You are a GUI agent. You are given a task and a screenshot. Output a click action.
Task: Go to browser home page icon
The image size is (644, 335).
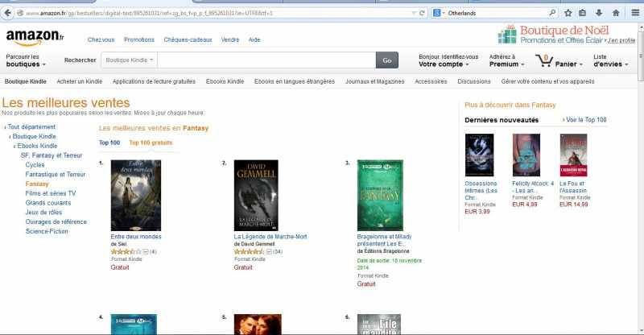616,13
